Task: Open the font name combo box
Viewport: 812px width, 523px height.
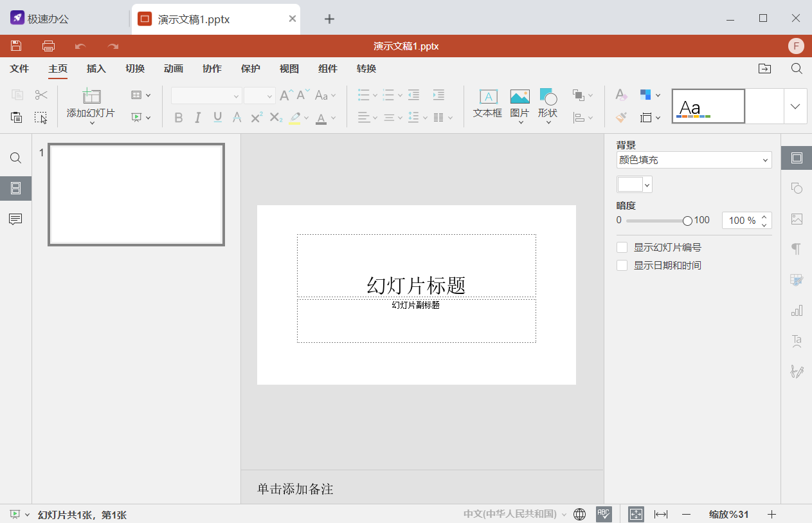Action: 206,95
